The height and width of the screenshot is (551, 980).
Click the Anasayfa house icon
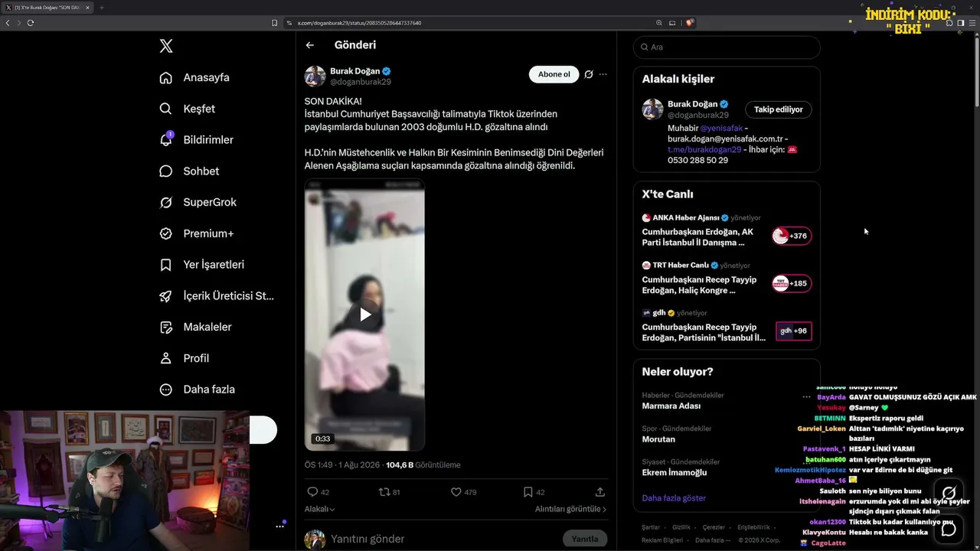click(165, 77)
